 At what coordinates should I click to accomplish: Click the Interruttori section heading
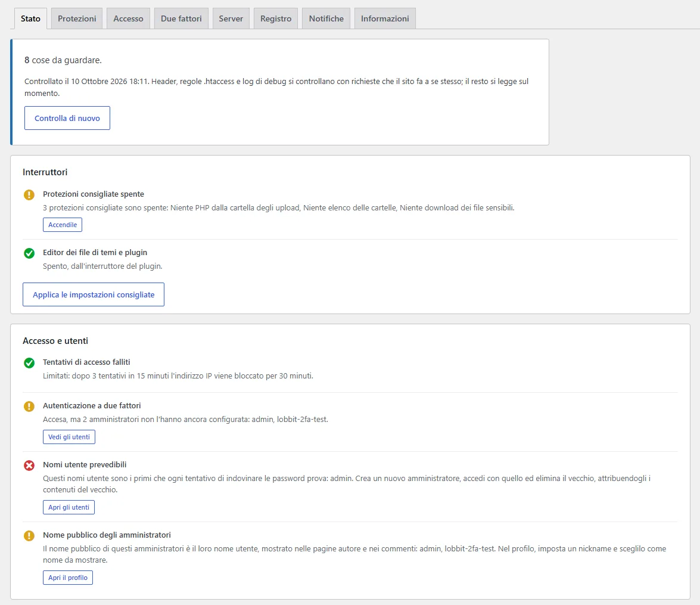click(x=45, y=172)
